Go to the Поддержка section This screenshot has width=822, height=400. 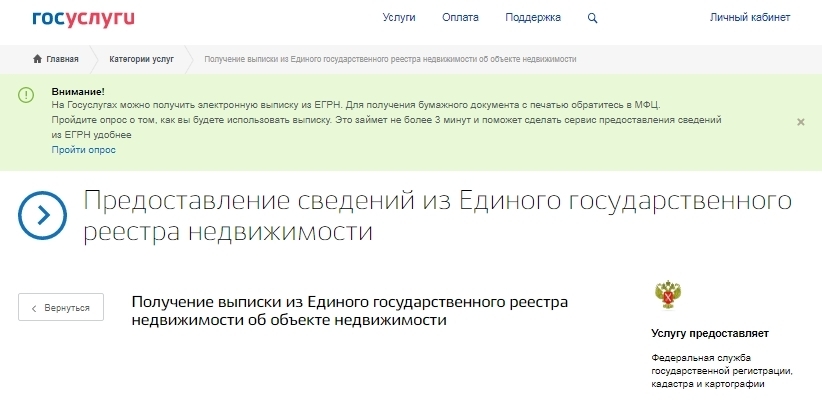(535, 18)
